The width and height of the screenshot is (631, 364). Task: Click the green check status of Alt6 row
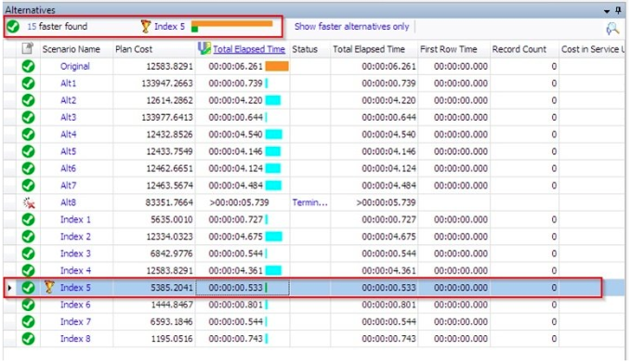tap(28, 168)
